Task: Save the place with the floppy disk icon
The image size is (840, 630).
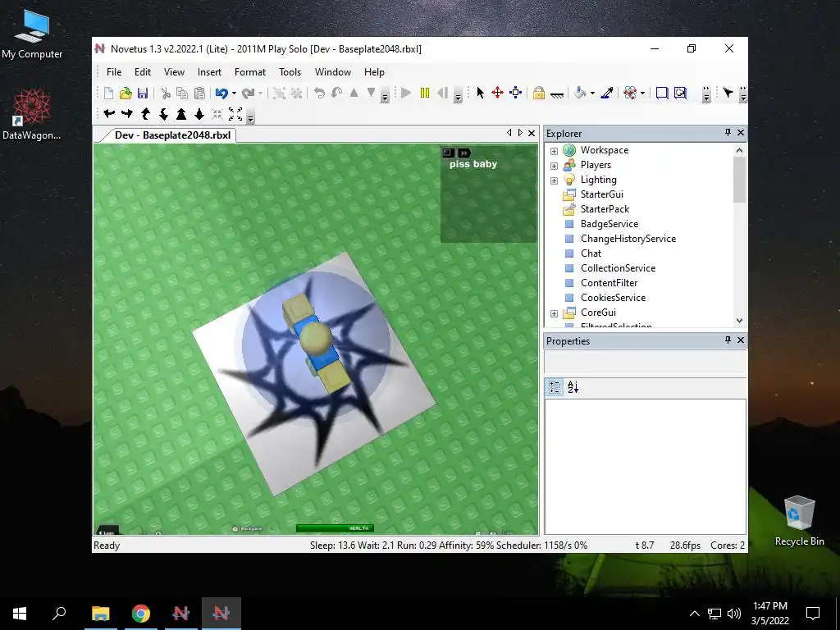Action: 143,94
